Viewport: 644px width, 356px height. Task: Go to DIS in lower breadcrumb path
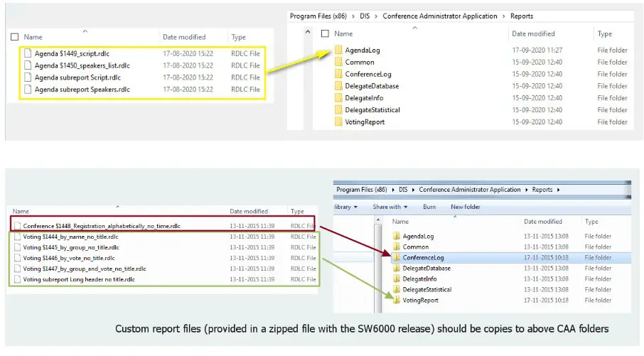click(403, 190)
